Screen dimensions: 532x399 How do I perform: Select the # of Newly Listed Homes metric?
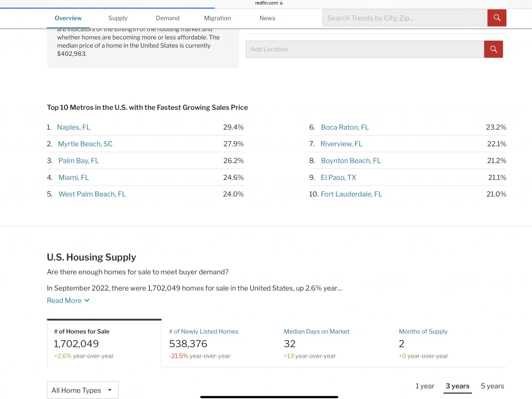[204, 331]
